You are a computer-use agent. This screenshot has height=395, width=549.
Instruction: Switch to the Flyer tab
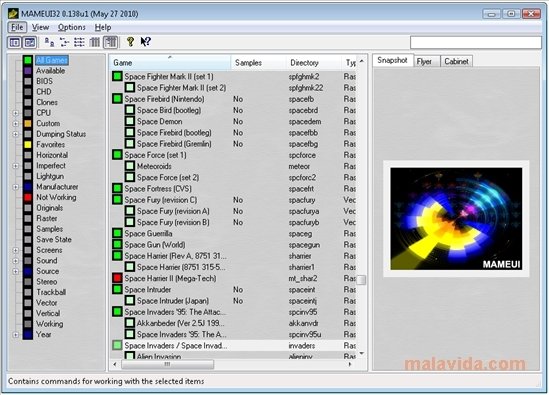click(424, 62)
